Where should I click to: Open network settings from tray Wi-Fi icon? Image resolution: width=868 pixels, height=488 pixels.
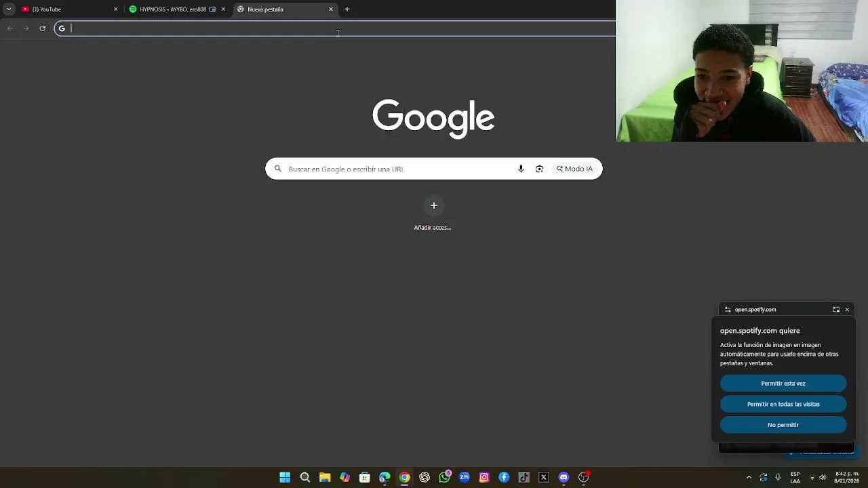pos(812,477)
